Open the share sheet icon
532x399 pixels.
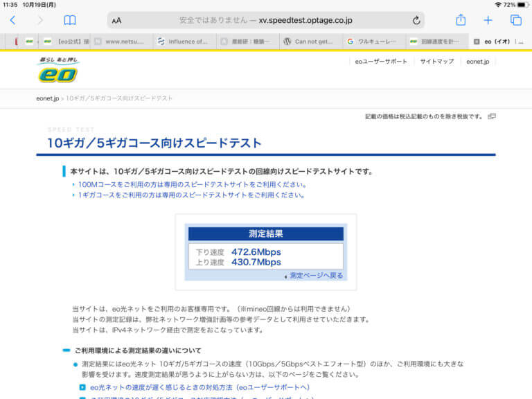point(461,19)
